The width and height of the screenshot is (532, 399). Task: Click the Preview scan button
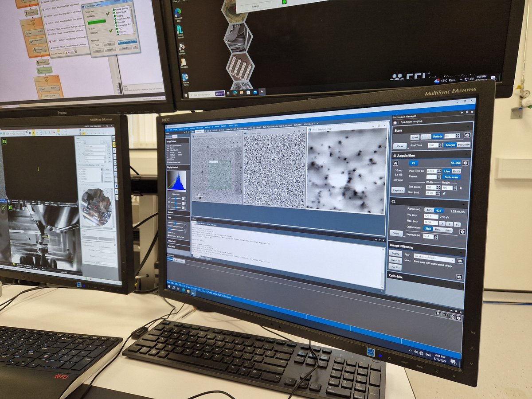tap(463, 145)
